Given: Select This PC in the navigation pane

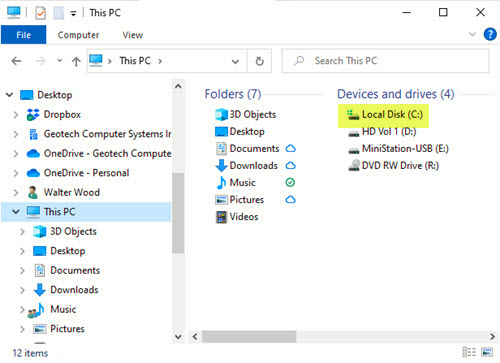Looking at the screenshot, I should [59, 212].
